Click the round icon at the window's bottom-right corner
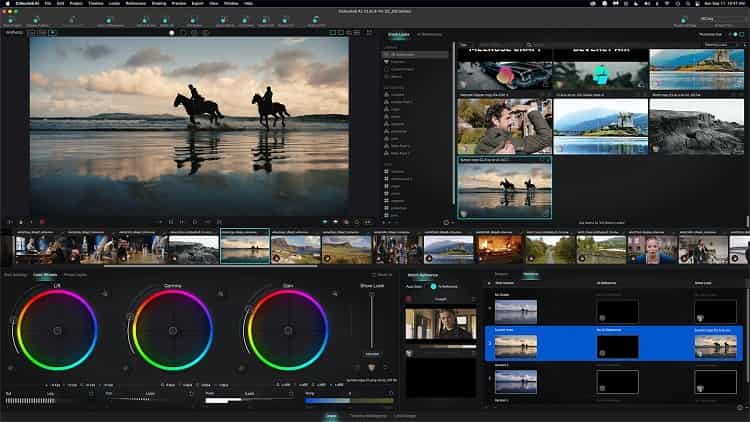 pos(740,408)
